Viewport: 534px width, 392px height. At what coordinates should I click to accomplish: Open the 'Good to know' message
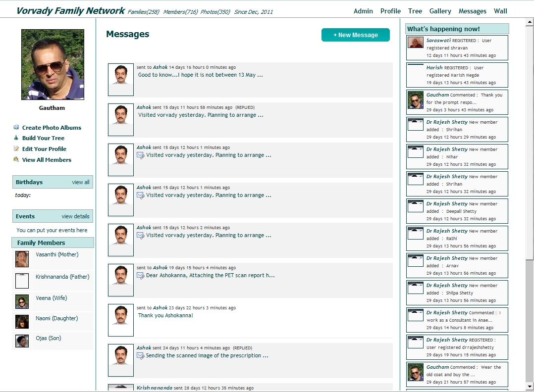[200, 75]
